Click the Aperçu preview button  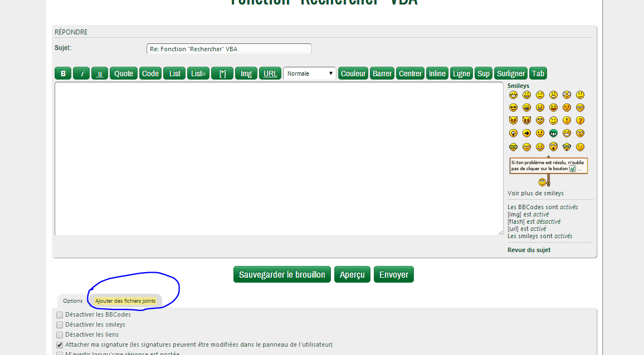click(353, 274)
